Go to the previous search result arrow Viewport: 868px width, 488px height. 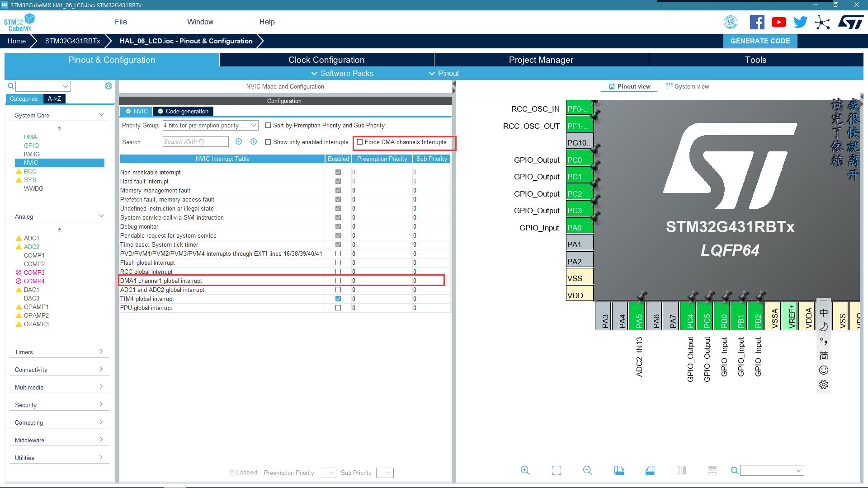[239, 142]
